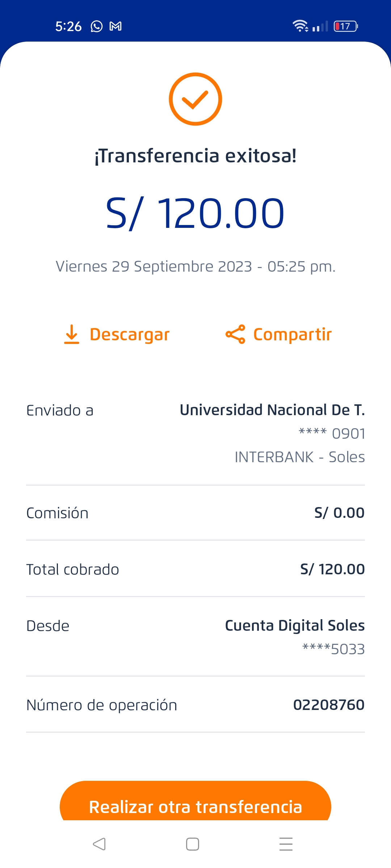Tap the battery level indicator
Image resolution: width=391 pixels, height=868 pixels.
[345, 26]
